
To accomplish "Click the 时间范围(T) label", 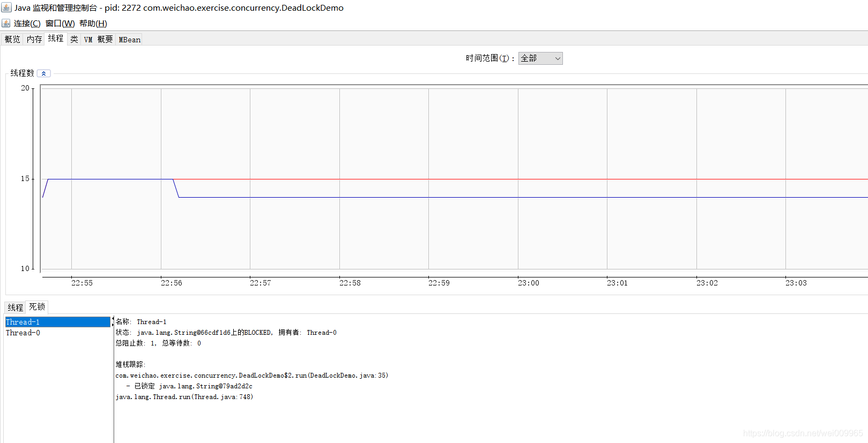I will click(x=490, y=58).
